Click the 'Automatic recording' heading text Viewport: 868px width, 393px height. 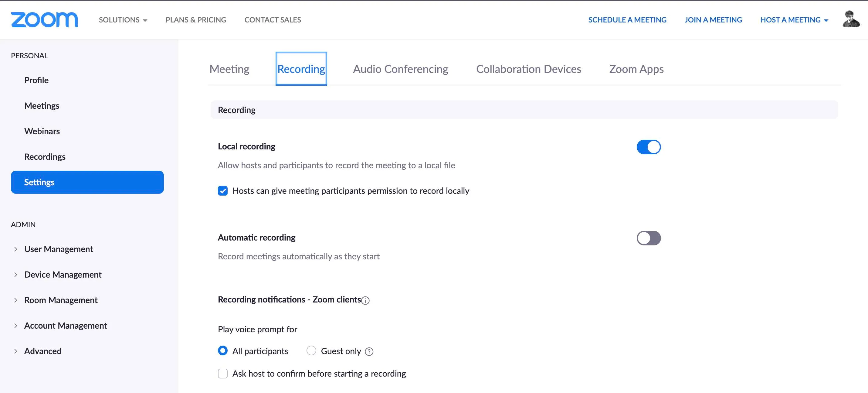coord(257,238)
